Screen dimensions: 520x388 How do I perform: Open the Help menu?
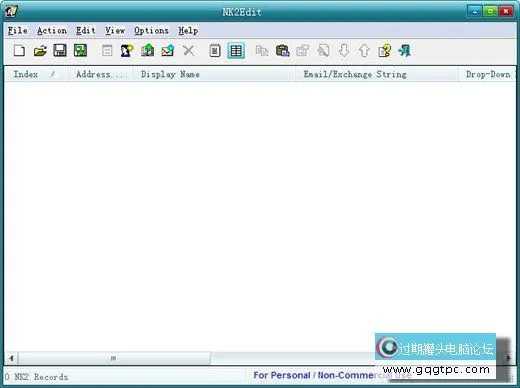point(188,31)
